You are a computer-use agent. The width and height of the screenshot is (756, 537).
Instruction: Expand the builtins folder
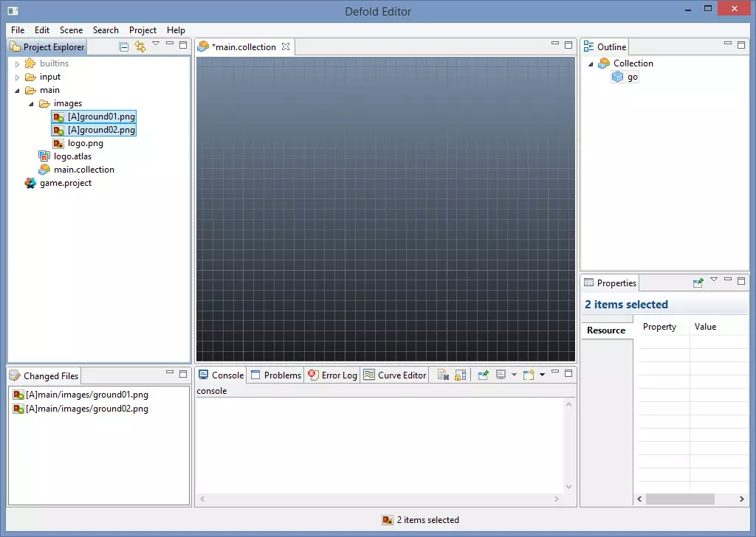coord(18,64)
